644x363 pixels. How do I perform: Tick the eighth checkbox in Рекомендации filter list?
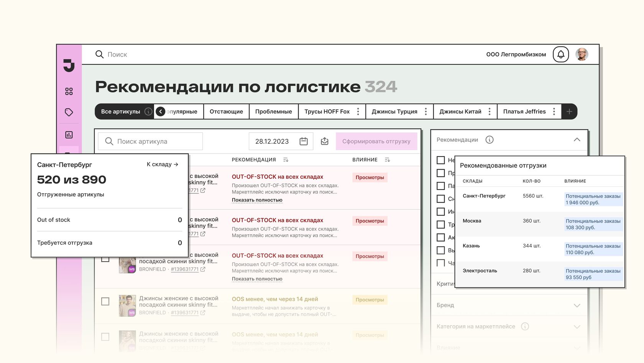[x=441, y=250]
